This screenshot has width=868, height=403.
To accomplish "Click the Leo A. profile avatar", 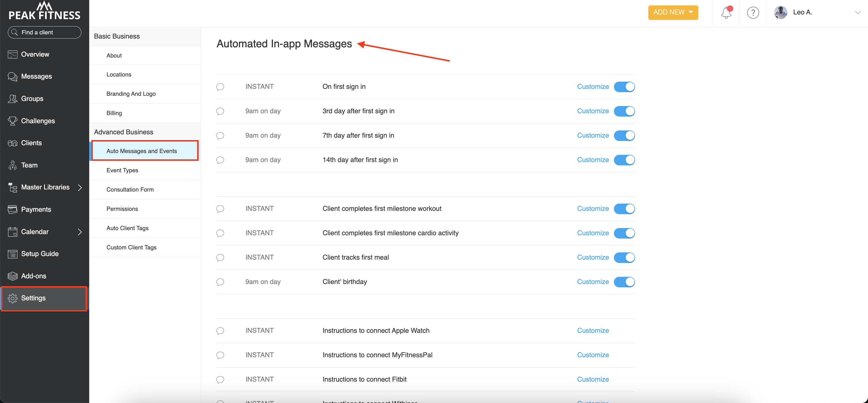I will pos(780,12).
